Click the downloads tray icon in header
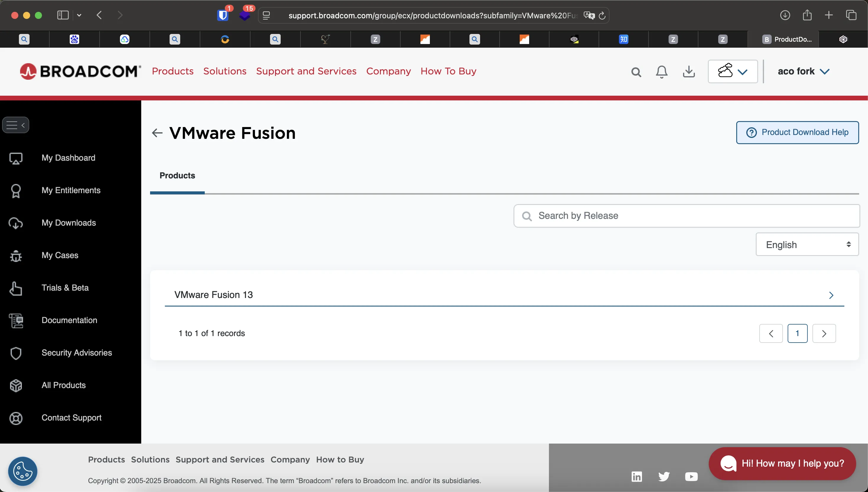 688,72
